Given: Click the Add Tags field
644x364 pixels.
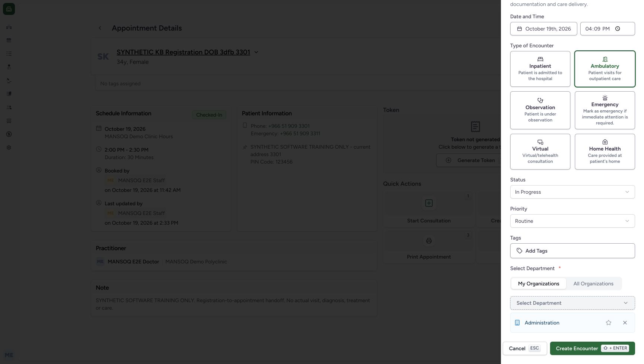Looking at the screenshot, I should click(572, 251).
